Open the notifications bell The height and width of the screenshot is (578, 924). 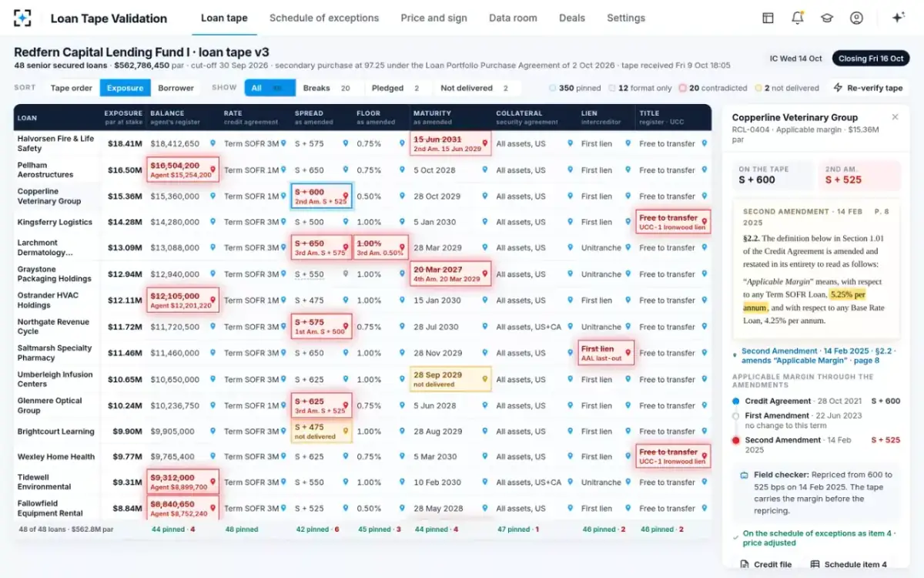[x=798, y=18]
